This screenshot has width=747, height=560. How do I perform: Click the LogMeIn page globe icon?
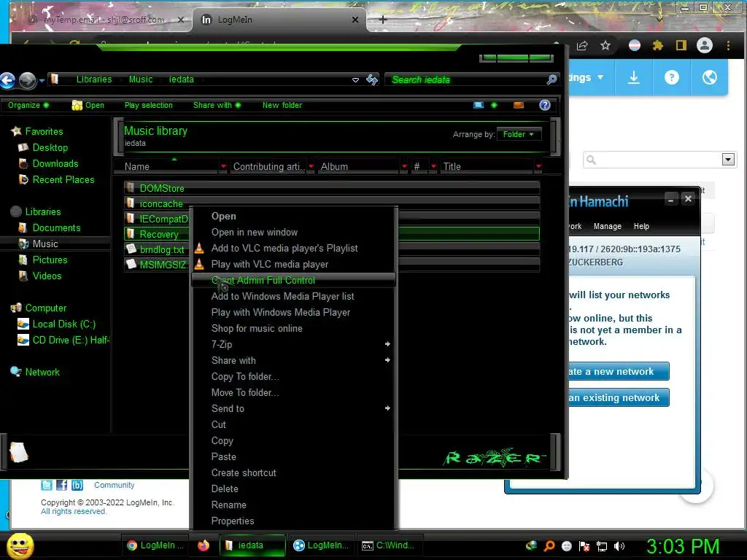pos(709,77)
